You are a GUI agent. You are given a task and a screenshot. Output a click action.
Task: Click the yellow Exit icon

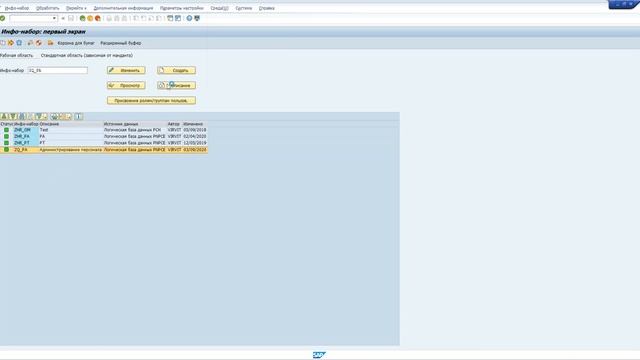pos(90,18)
